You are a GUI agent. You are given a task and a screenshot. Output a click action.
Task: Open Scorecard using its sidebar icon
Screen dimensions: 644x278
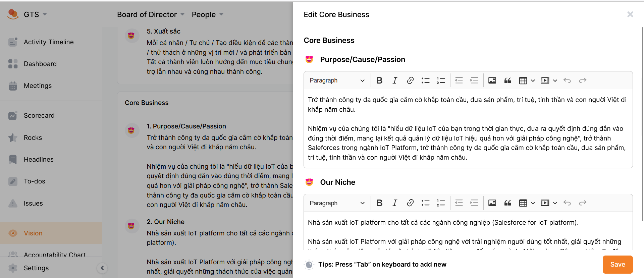(12, 115)
